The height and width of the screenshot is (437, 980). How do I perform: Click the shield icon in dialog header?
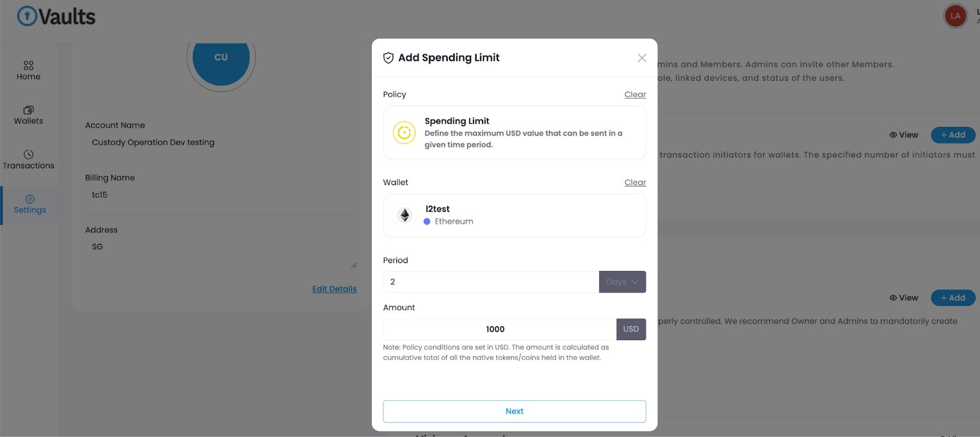pos(388,58)
